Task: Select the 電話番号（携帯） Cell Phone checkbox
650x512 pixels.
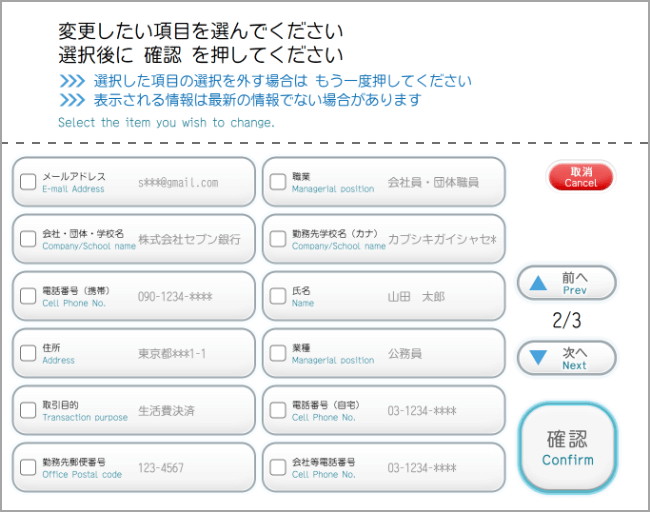Action: (28, 296)
